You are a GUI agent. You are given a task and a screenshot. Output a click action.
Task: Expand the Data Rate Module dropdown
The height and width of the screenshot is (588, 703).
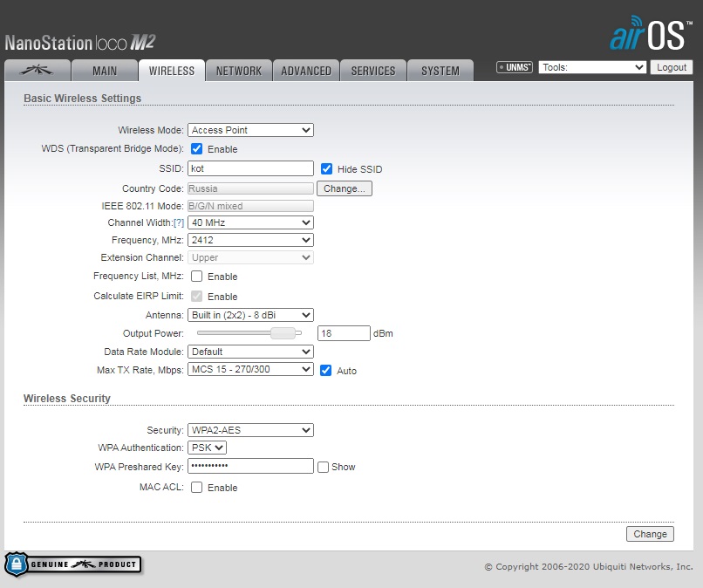click(x=250, y=352)
